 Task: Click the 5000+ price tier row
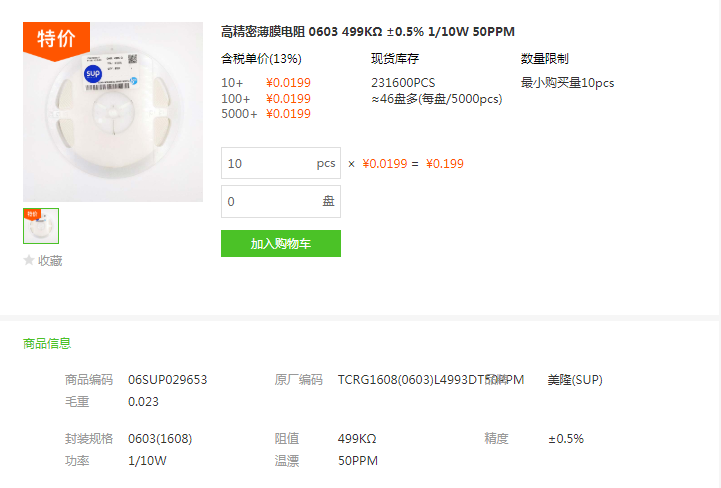point(266,114)
